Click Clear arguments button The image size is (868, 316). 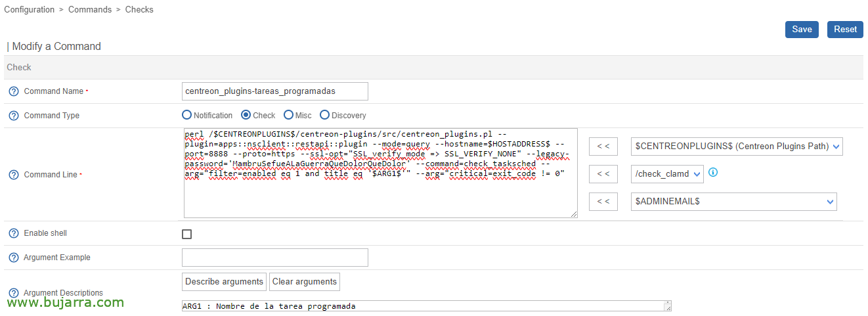pos(305,282)
